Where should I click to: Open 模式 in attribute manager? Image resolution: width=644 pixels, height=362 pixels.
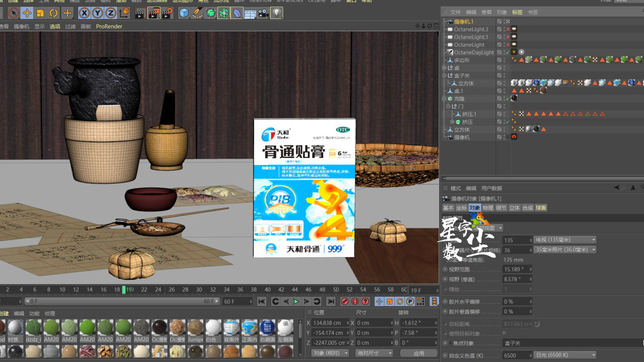(x=455, y=188)
